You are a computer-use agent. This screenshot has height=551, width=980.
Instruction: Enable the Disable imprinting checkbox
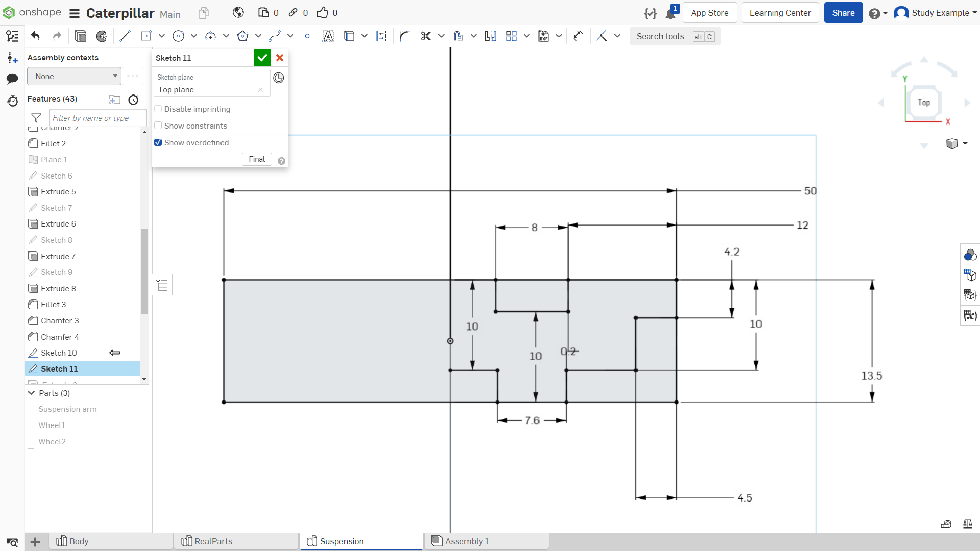pos(158,109)
